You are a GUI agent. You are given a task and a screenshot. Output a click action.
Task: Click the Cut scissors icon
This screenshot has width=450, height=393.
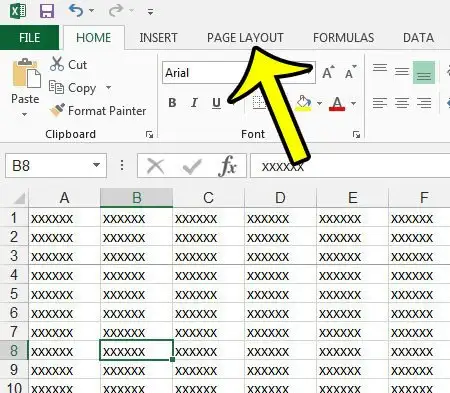[x=57, y=64]
